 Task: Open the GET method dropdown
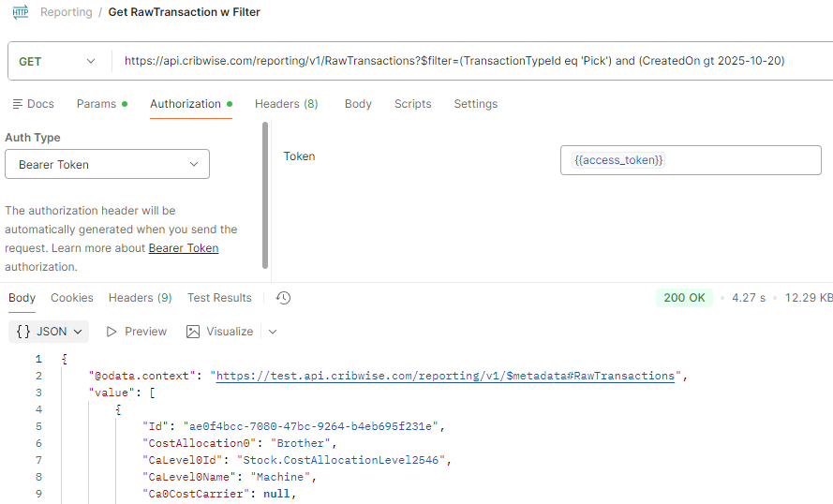click(57, 62)
